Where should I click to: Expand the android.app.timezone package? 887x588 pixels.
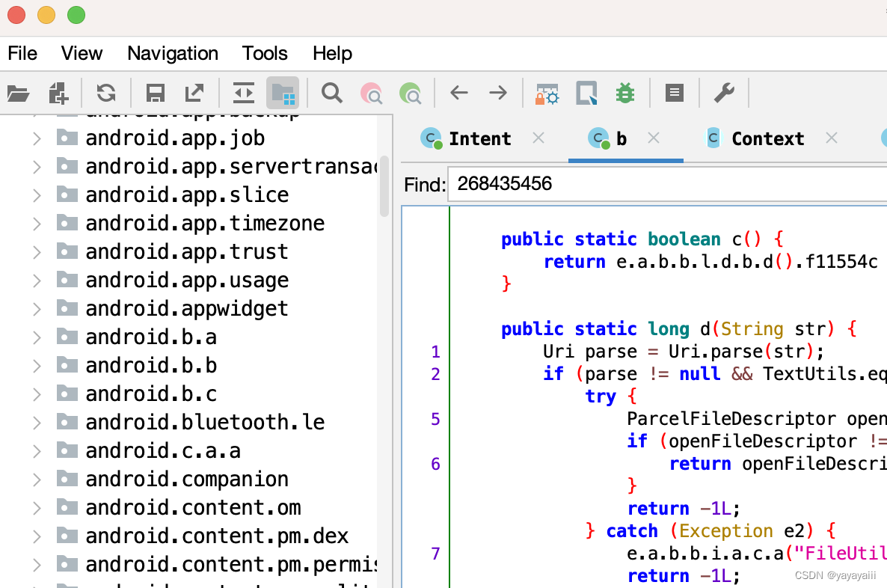[x=37, y=224]
